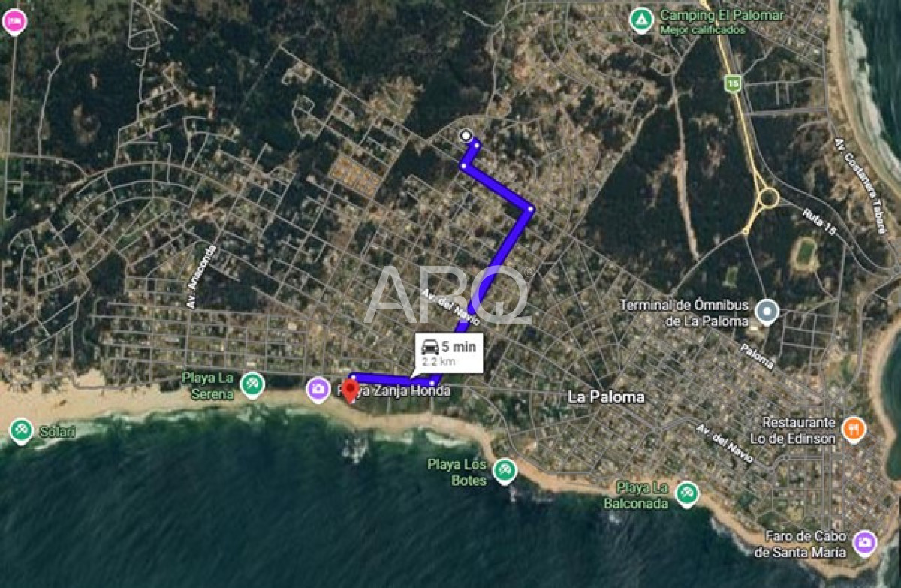Click the white route starting point circle
The height and width of the screenshot is (588, 901).
pyautogui.click(x=466, y=136)
